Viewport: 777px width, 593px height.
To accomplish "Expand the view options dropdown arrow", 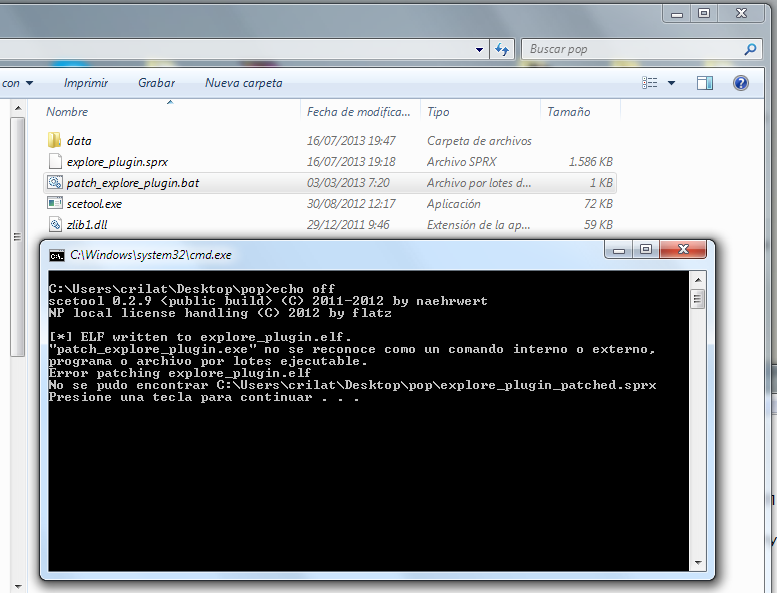I will pos(671,83).
